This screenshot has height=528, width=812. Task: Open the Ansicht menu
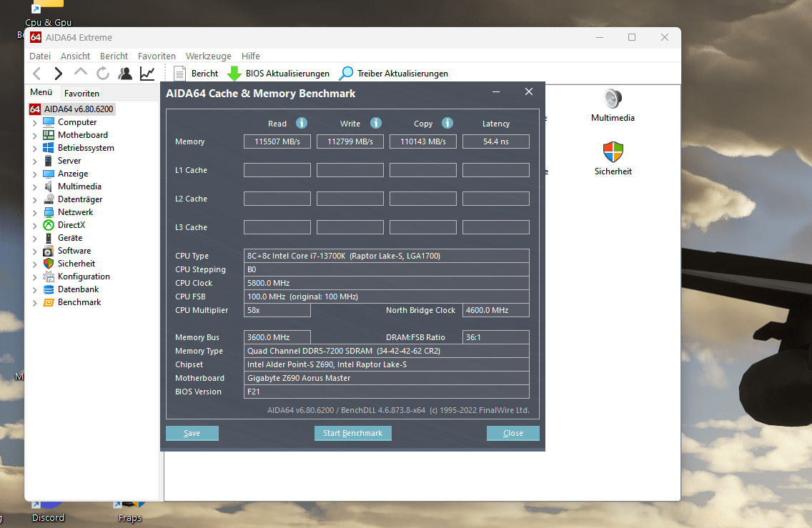75,56
